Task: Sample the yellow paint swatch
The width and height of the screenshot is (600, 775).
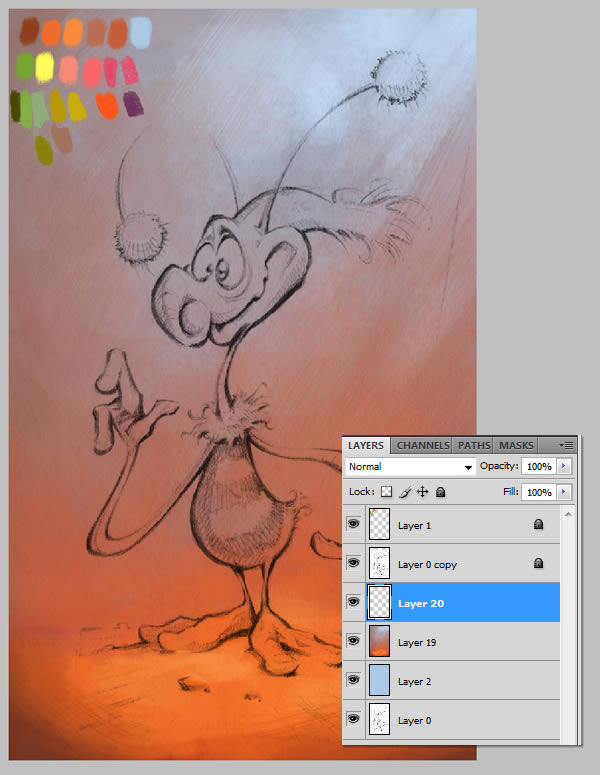Action: [x=45, y=68]
